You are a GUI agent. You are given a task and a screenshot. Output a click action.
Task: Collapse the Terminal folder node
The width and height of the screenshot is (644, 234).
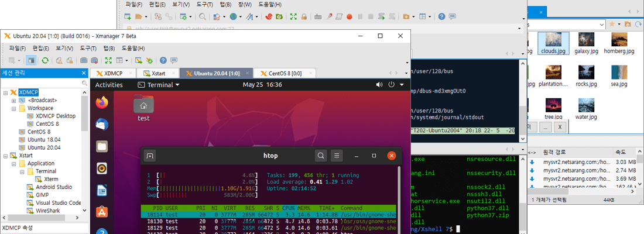coord(21,171)
